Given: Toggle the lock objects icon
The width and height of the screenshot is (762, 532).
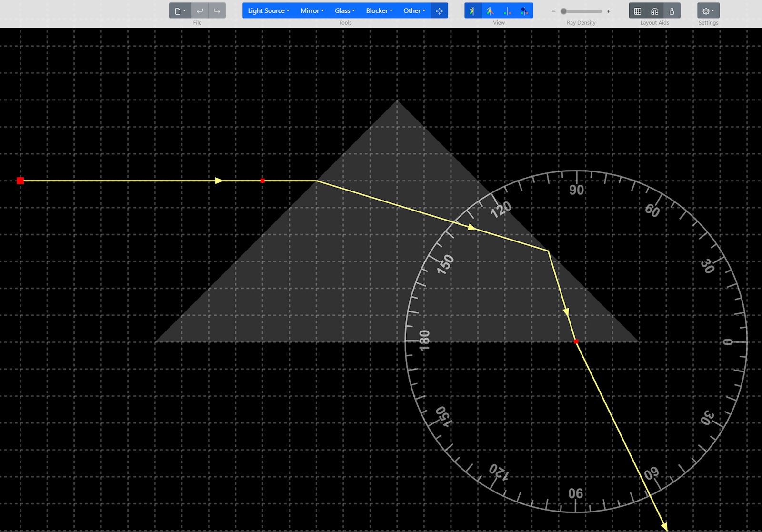Looking at the screenshot, I should pyautogui.click(x=672, y=10).
